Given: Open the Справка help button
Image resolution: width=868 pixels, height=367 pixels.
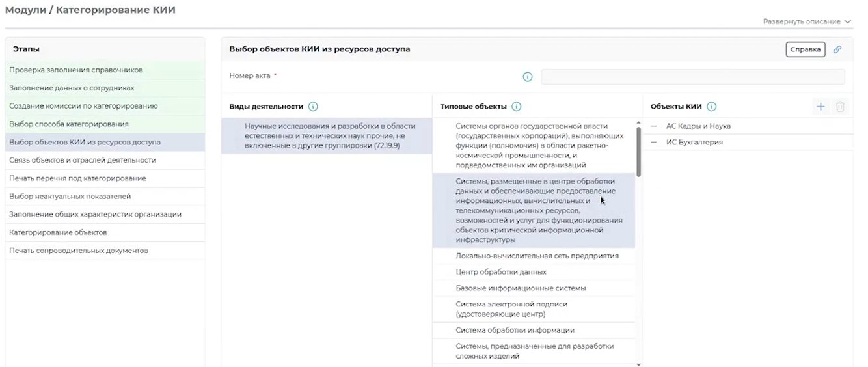Looking at the screenshot, I should (x=806, y=49).
